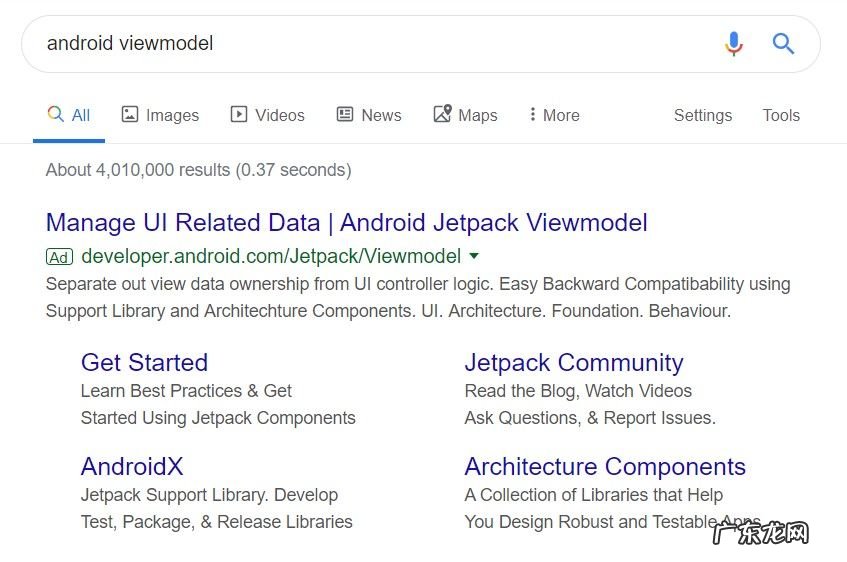847x562 pixels.
Task: Visit the Jetpack Community sitelink
Action: pos(574,362)
